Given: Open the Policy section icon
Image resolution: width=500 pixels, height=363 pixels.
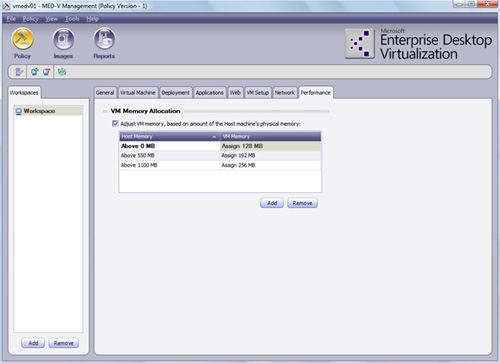Looking at the screenshot, I should coord(22,39).
